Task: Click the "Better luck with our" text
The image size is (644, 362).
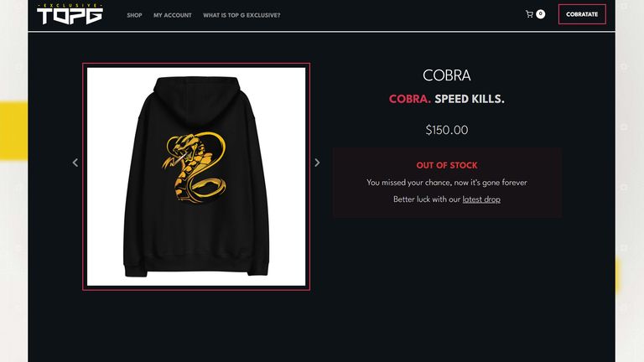Action: tap(427, 199)
